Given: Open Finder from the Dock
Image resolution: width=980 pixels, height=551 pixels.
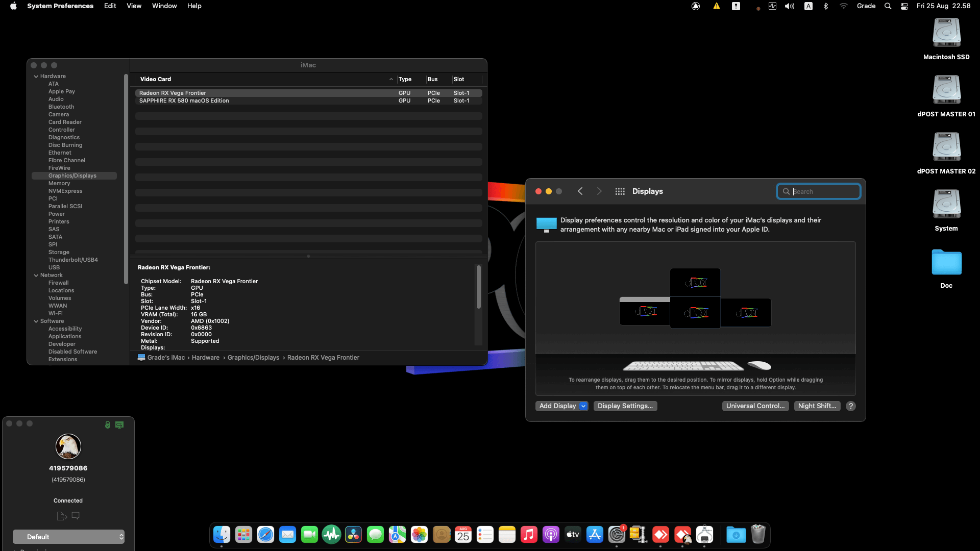Looking at the screenshot, I should (x=222, y=534).
